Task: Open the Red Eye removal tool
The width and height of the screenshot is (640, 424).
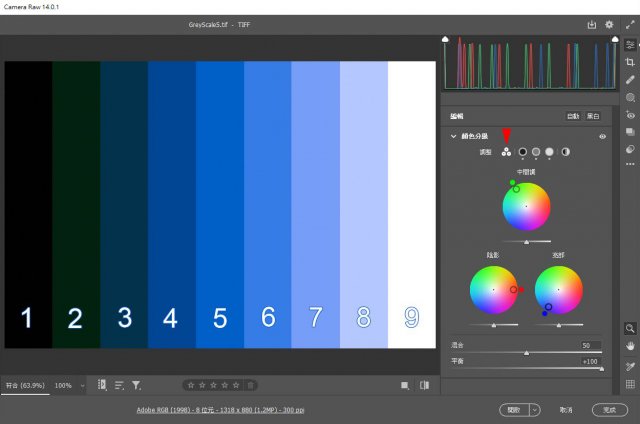Action: tap(630, 114)
